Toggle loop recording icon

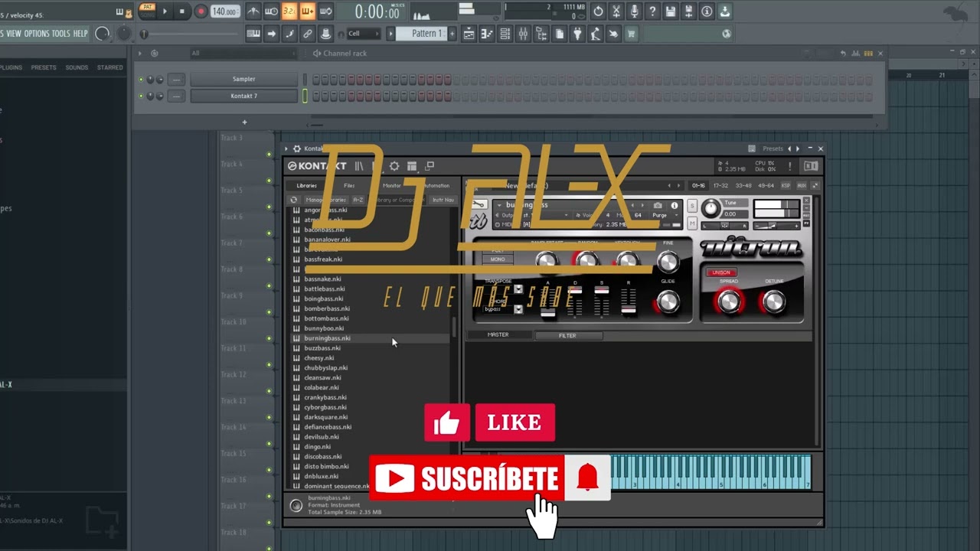[x=326, y=11]
